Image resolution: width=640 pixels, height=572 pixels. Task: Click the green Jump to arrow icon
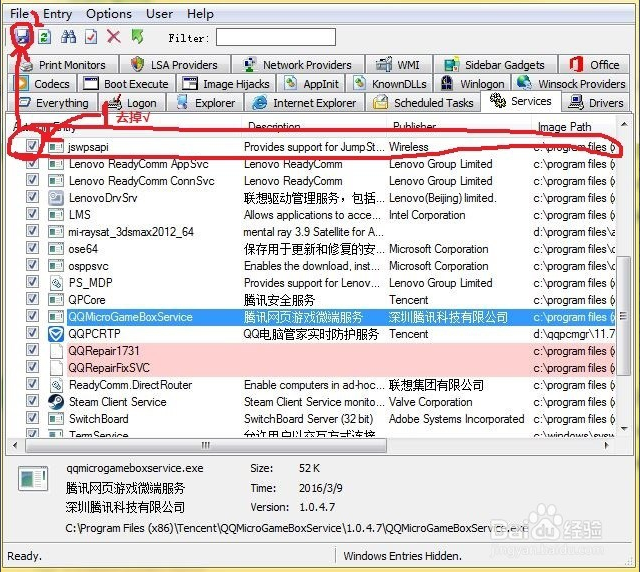(138, 37)
